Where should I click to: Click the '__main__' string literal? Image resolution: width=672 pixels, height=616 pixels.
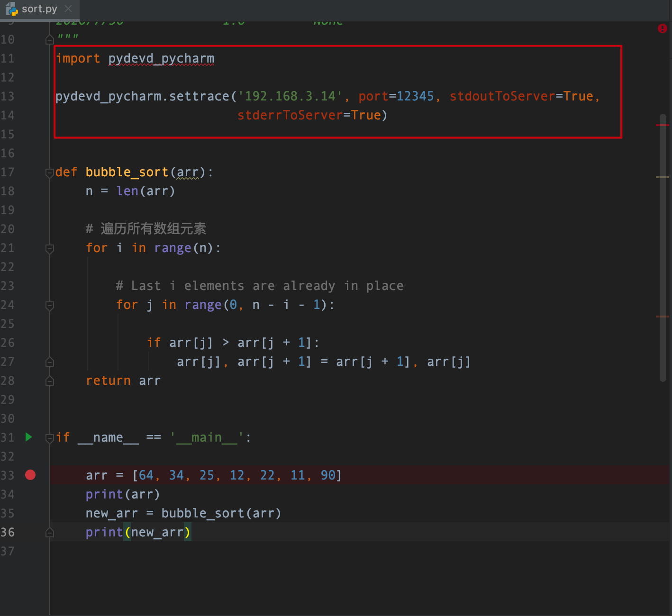pos(207,437)
